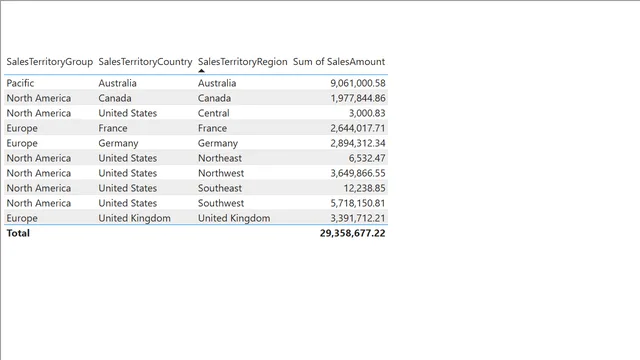Select France in the SalesTerritoryCountry column
The height and width of the screenshot is (360, 640).
pos(113,128)
